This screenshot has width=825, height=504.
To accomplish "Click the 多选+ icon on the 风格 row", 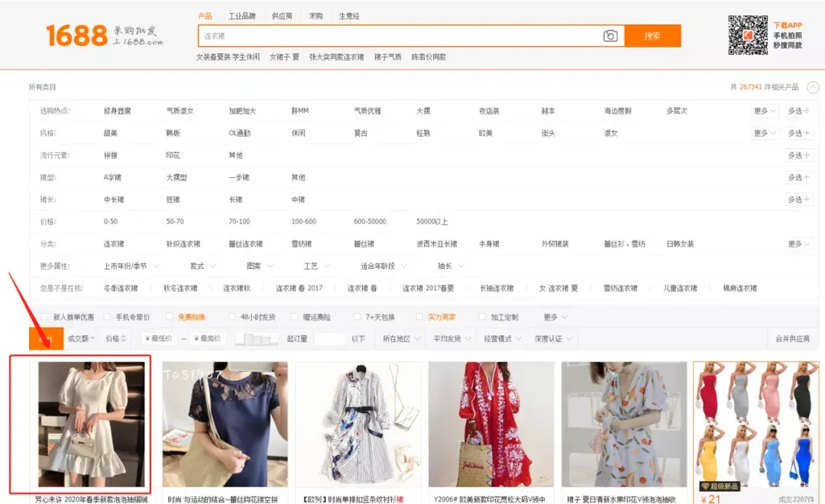I will click(x=799, y=133).
